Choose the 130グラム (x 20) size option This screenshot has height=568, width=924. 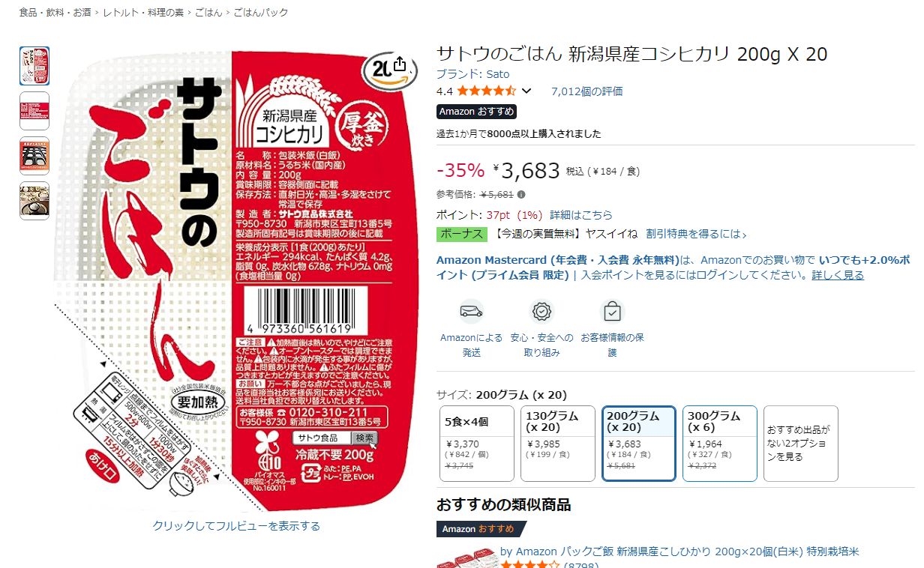click(557, 444)
